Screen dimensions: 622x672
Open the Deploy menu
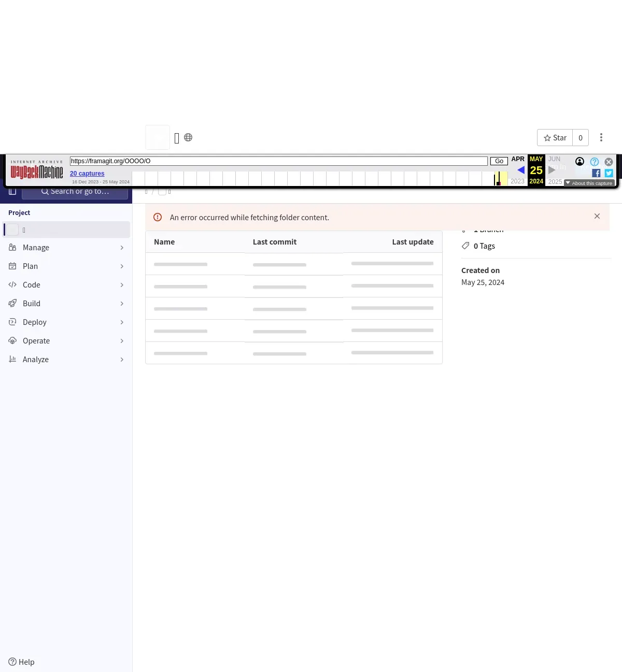pyautogui.click(x=67, y=322)
